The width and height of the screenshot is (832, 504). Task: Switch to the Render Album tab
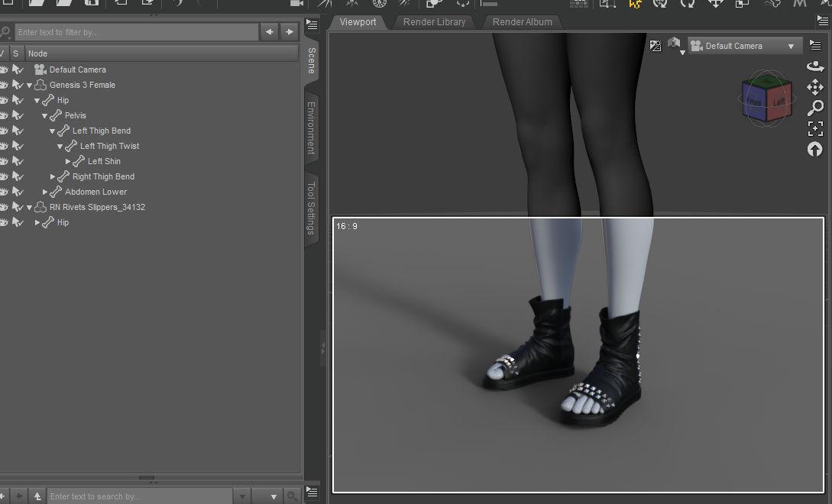click(x=522, y=21)
